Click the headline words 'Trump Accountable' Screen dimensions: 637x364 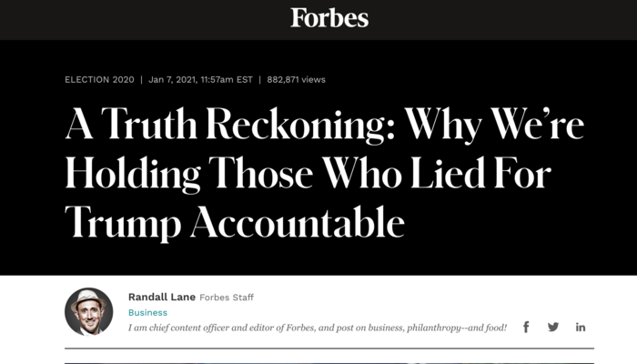(234, 220)
